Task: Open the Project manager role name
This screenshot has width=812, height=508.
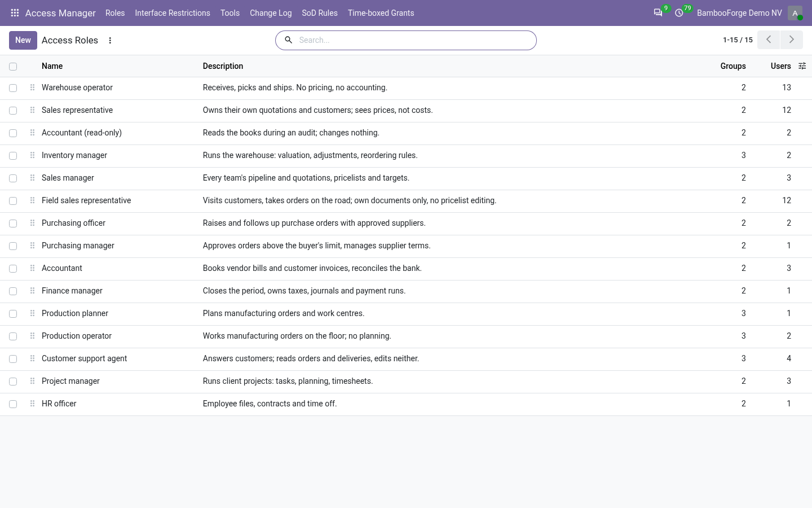Action: [x=70, y=381]
